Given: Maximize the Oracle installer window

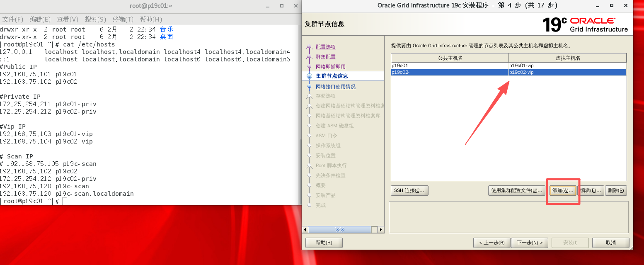Looking at the screenshot, I should (612, 5).
